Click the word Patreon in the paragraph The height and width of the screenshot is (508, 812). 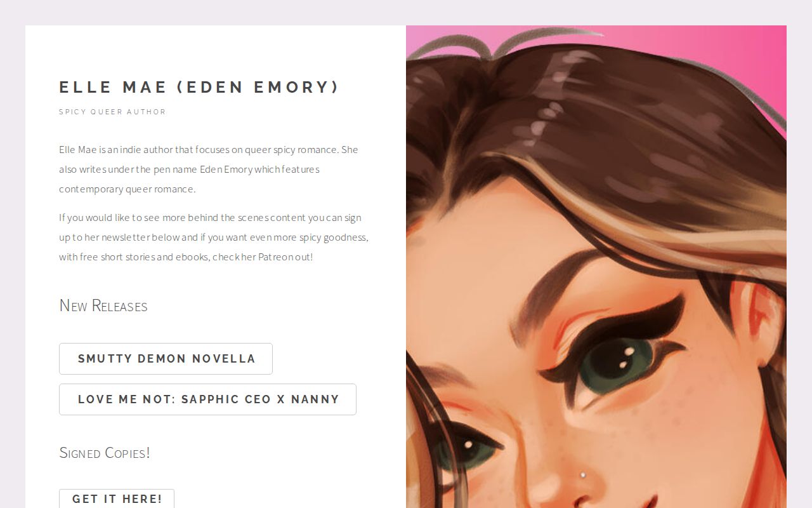[275, 257]
